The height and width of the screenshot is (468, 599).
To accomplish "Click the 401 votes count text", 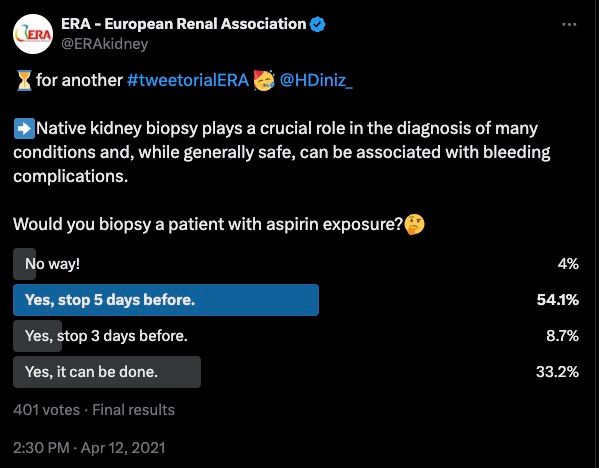I will [x=46, y=410].
